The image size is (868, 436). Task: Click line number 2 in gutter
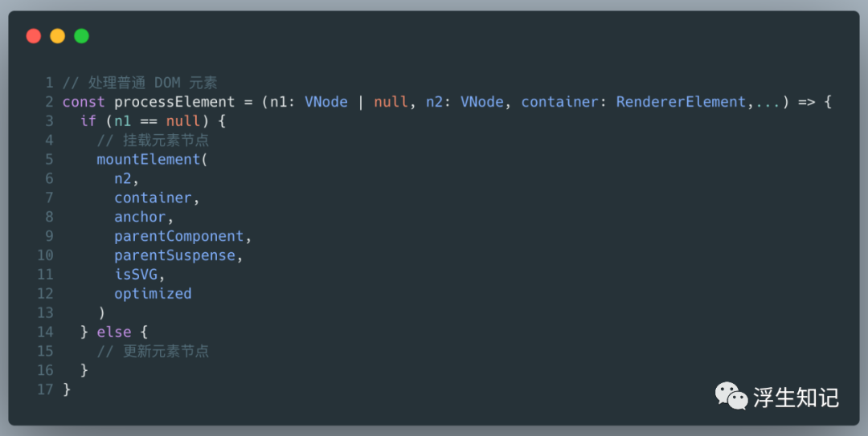point(49,102)
